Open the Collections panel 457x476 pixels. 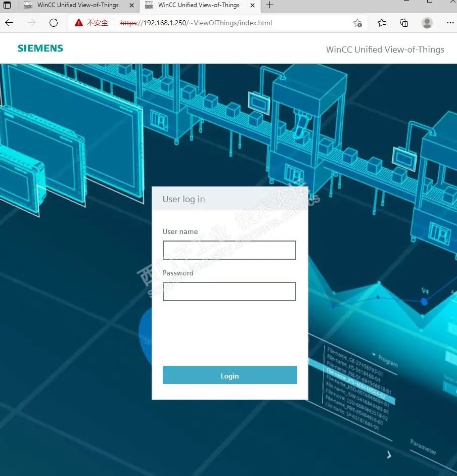click(x=404, y=23)
